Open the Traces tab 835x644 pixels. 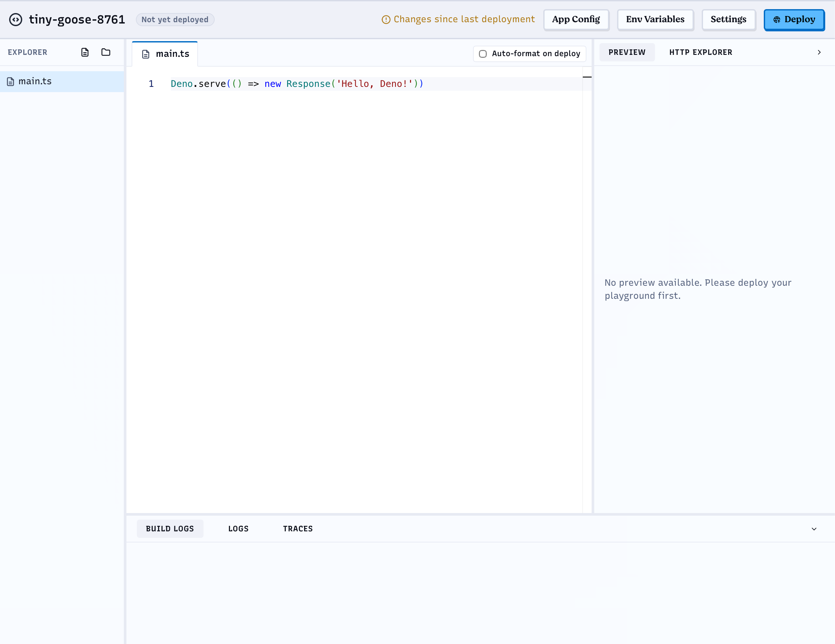point(298,529)
